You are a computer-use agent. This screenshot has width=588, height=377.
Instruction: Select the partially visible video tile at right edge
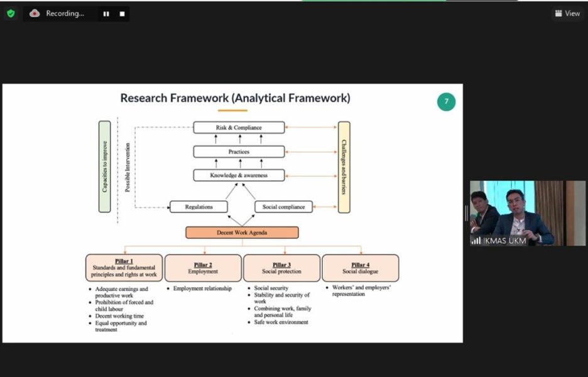pos(575,213)
